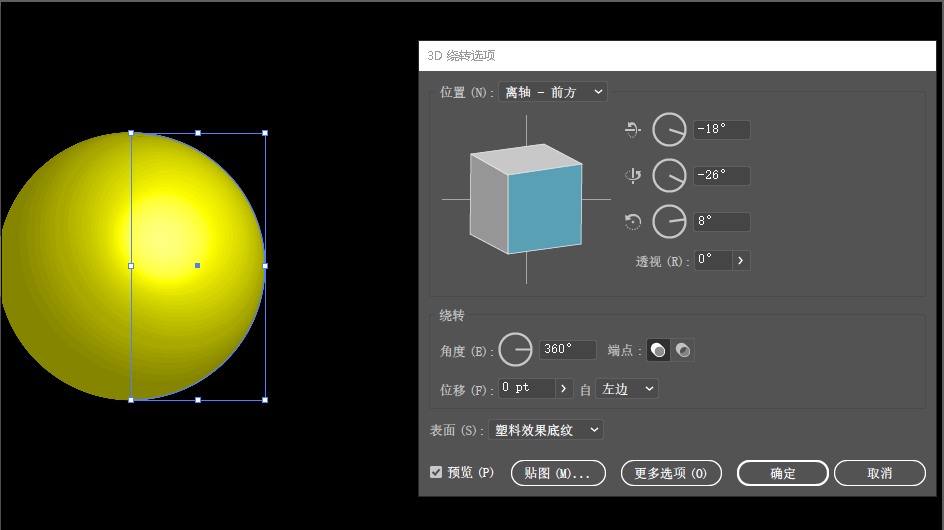The image size is (944, 530).
Task: Click the Z-axis rotation icon
Action: pyautogui.click(x=633, y=222)
